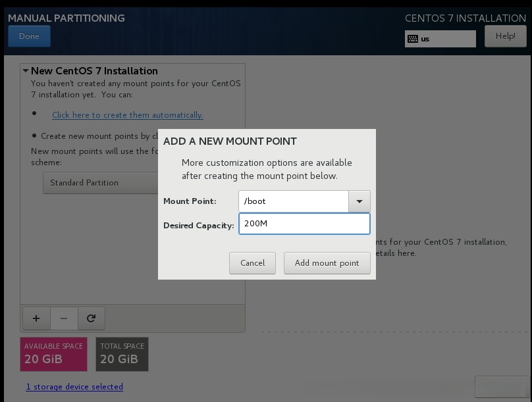The height and width of the screenshot is (402, 532).
Task: Collapse the New CentOS 7 Installation section
Action: (x=26, y=71)
